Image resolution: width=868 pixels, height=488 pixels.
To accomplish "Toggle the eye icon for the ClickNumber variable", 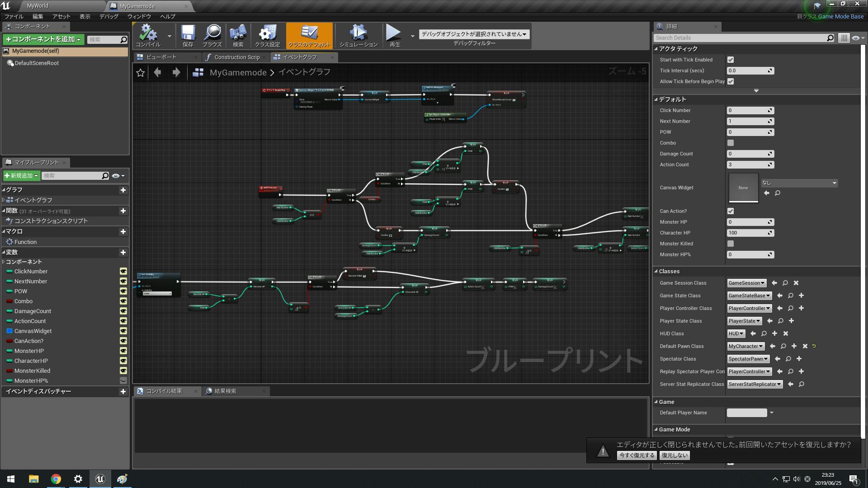I will 123,272.
